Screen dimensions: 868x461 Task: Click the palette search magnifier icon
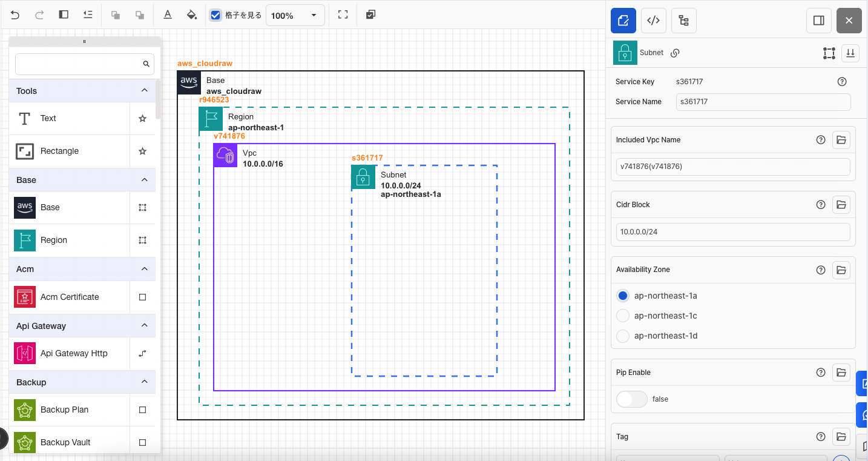[146, 64]
